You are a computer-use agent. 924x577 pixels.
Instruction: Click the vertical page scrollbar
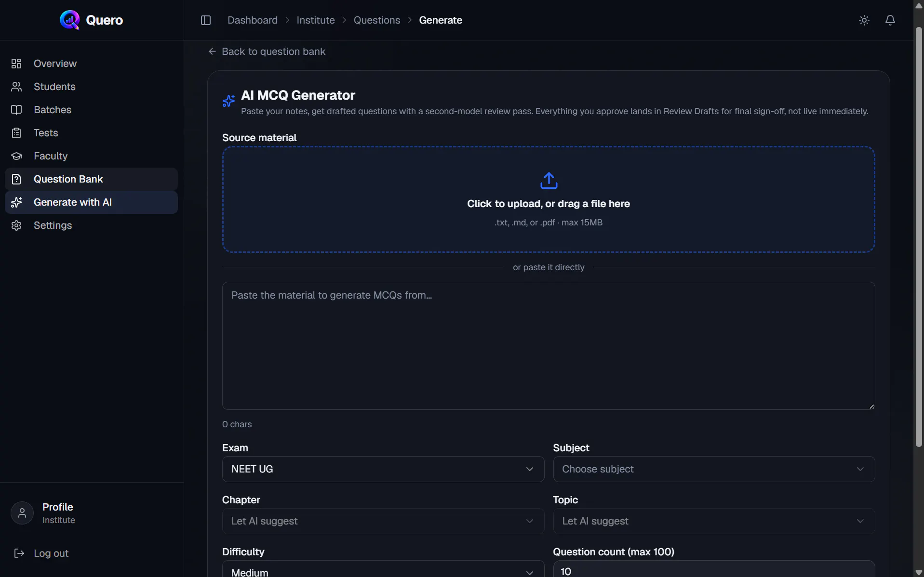tap(919, 237)
